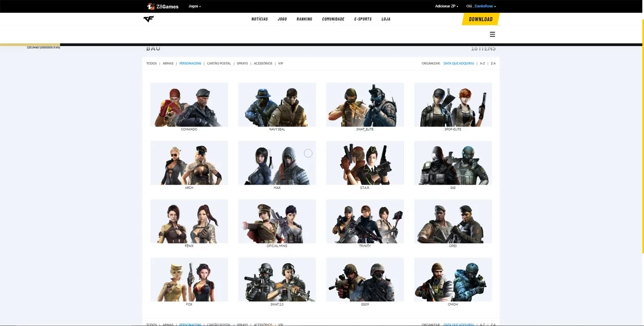Viewport: 644px width, 326px height.
Task: Open the Arch character thumbnail
Action: coord(189,163)
